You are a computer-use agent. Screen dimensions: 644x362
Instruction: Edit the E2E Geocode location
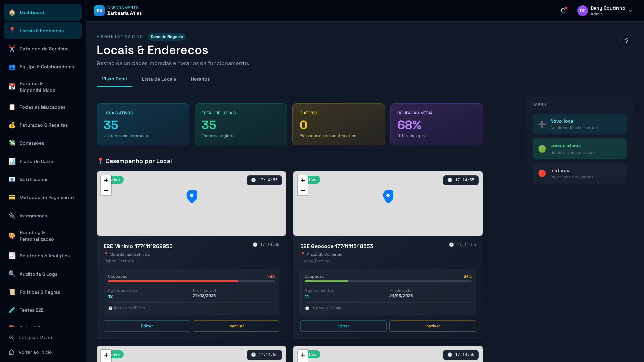343,326
